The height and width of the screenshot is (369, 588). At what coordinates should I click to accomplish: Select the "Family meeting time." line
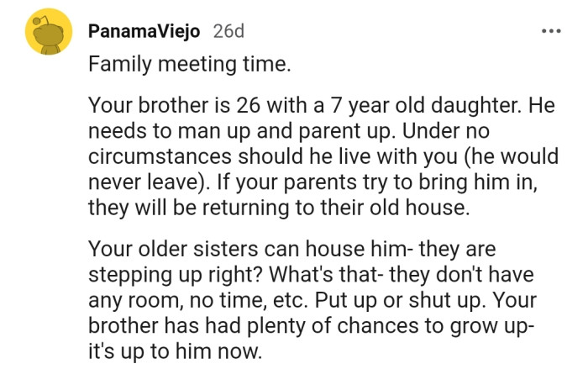coord(190,64)
